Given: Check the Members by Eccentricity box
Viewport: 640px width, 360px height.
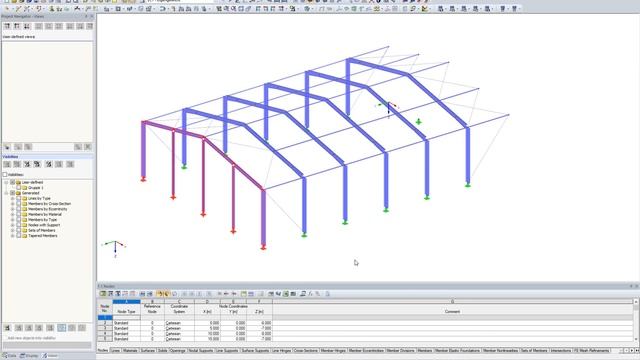Looking at the screenshot, I should (x=19, y=209).
